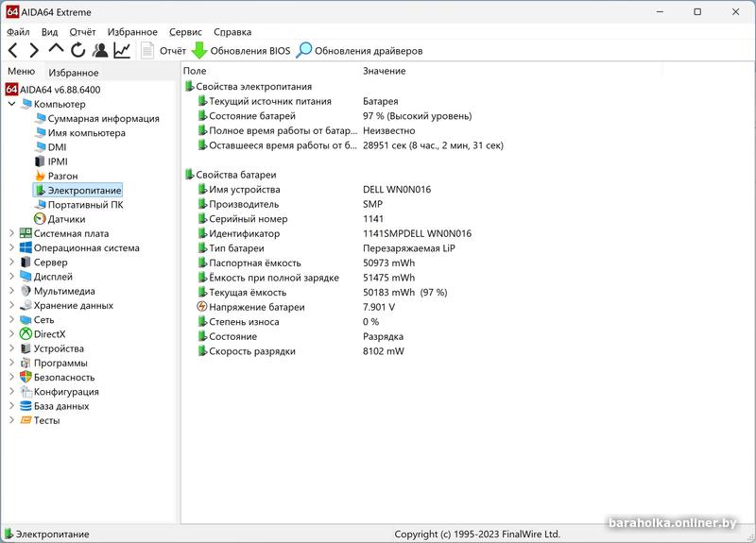Click the Напряжение батареи lightning icon

pos(202,306)
